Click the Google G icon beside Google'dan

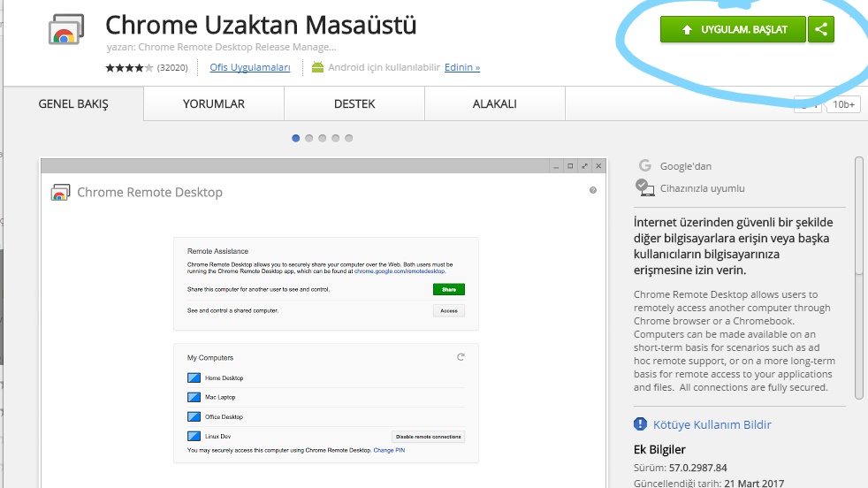[x=644, y=165]
